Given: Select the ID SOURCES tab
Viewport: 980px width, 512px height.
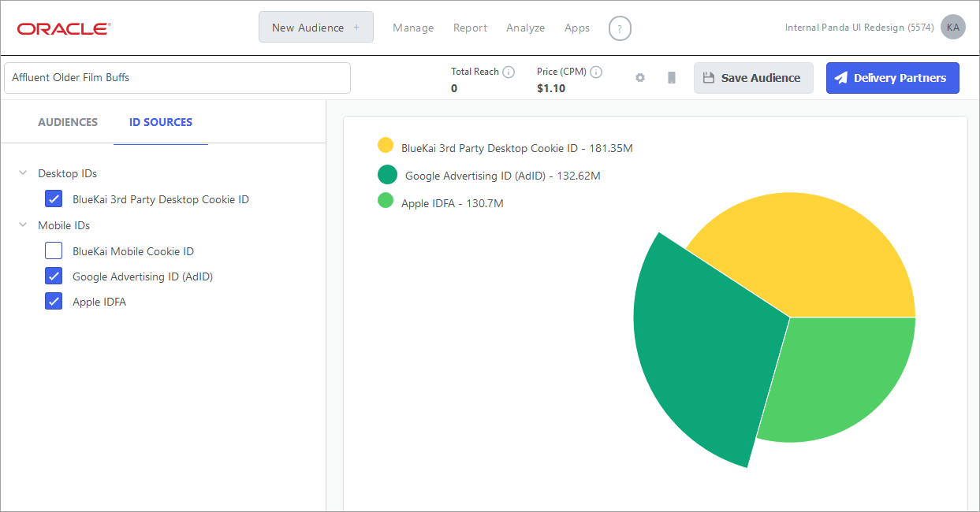Looking at the screenshot, I should click(161, 122).
